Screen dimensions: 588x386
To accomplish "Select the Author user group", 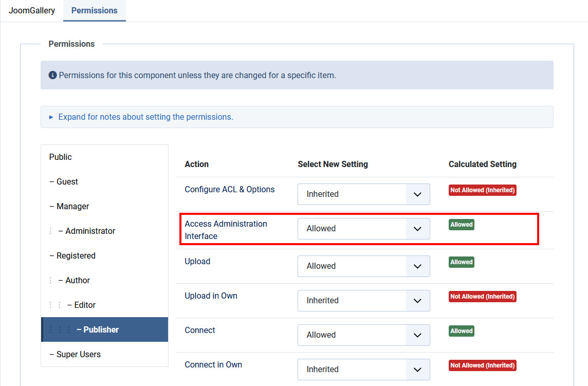I will (x=105, y=280).
